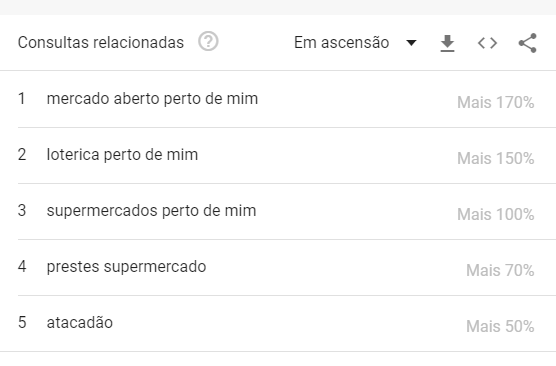Share the related queries card

coord(528,43)
